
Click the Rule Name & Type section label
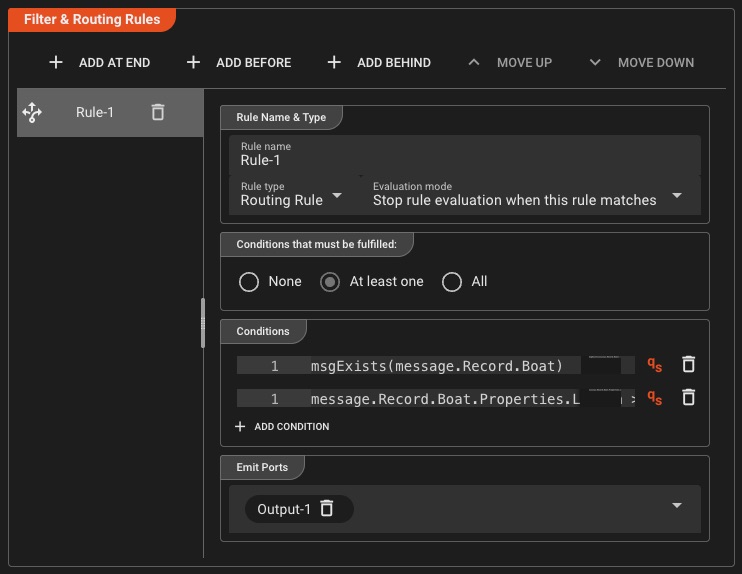click(281, 117)
